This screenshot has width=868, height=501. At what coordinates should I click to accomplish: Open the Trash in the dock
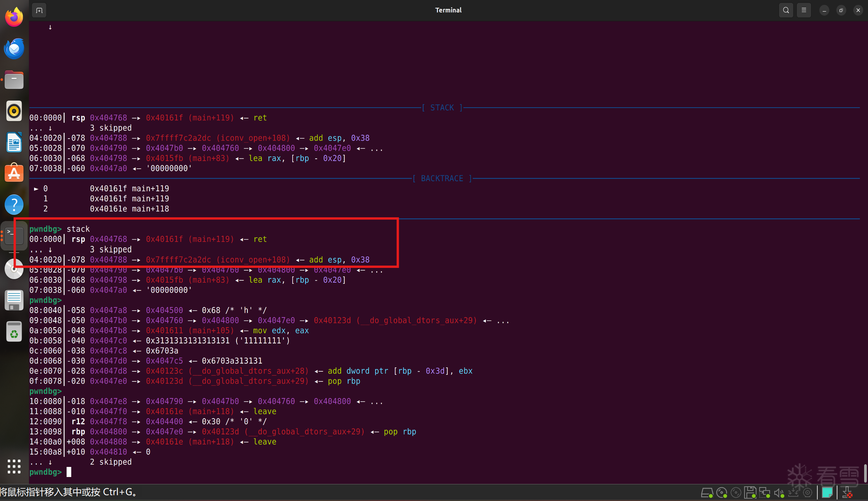14,332
